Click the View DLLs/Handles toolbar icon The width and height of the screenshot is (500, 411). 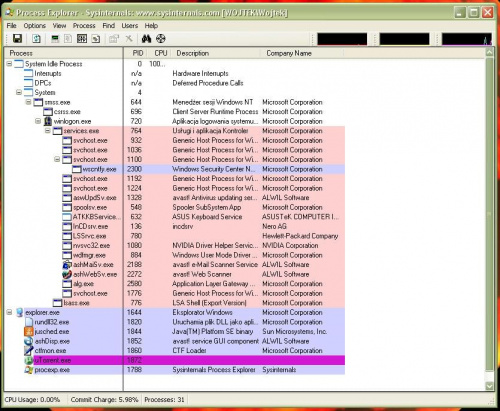pyautogui.click(x=96, y=39)
